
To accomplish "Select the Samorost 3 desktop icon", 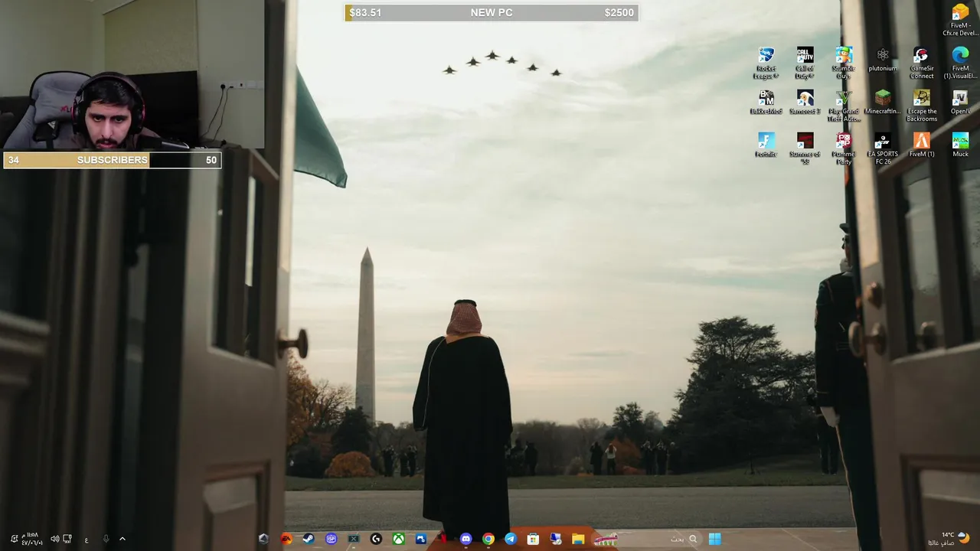I will point(805,102).
